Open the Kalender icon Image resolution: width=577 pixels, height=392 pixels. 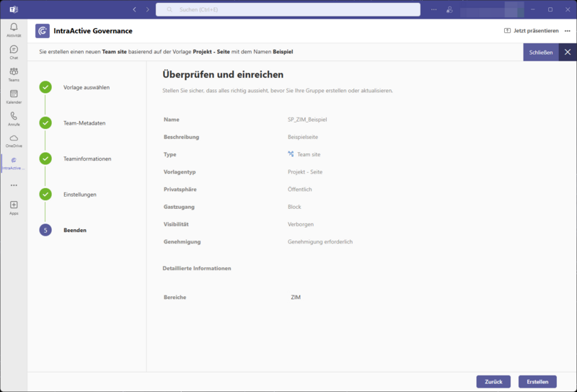point(14,94)
